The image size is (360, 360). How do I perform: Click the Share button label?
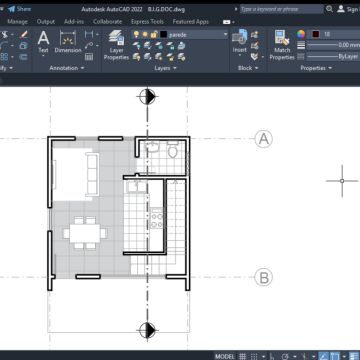pyautogui.click(x=24, y=9)
